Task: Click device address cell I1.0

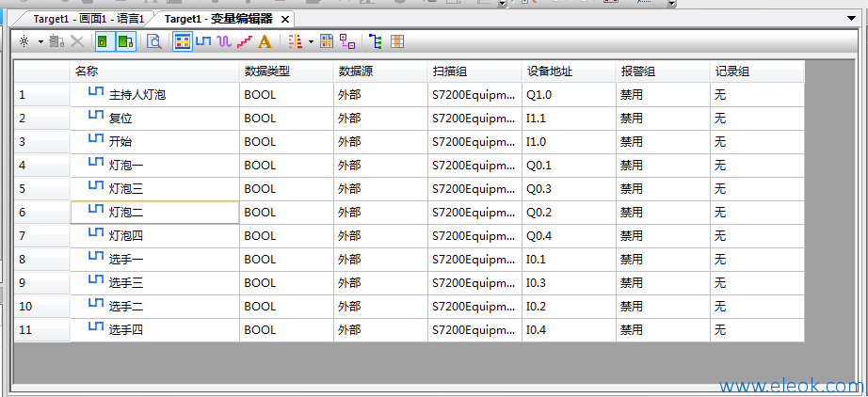Action: click(569, 141)
